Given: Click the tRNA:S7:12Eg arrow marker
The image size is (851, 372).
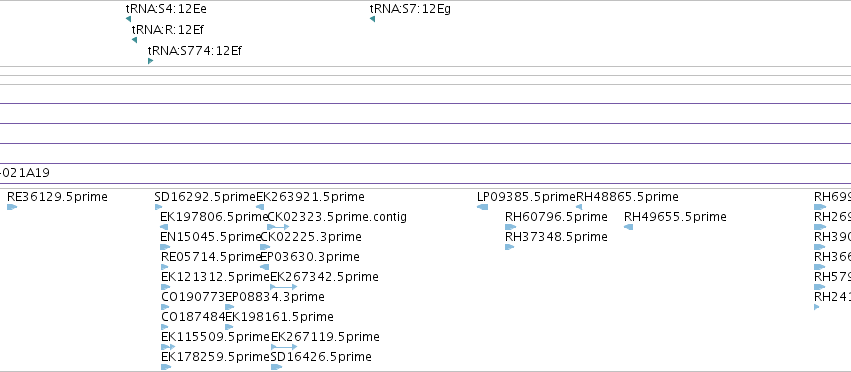Looking at the screenshot, I should pos(372,19).
